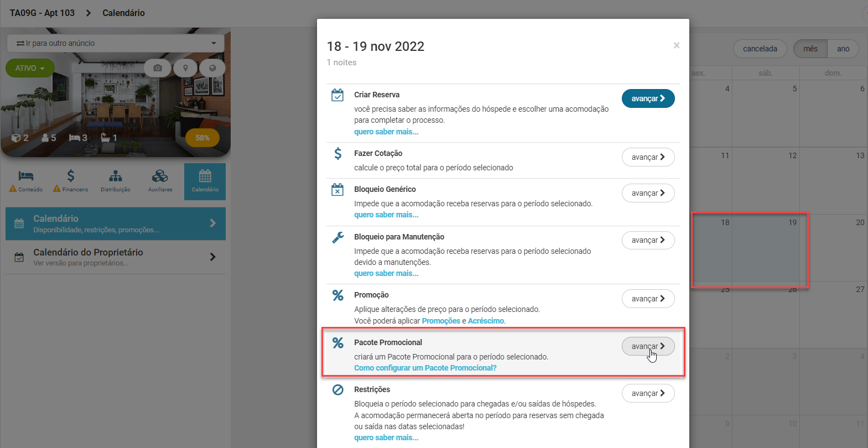Viewport: 868px width, 448px height.
Task: Click the Restrições ban icon
Action: click(337, 390)
